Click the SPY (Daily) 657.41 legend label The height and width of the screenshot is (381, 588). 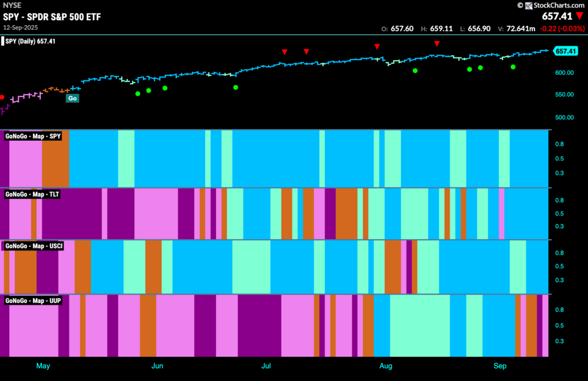point(30,41)
